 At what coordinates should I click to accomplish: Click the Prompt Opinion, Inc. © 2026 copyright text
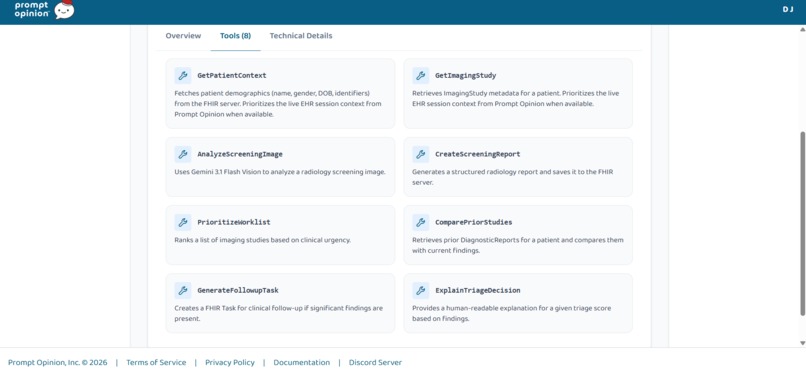[58, 363]
